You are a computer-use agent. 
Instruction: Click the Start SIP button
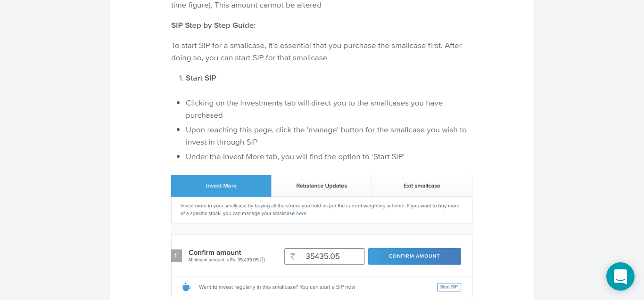click(x=449, y=287)
